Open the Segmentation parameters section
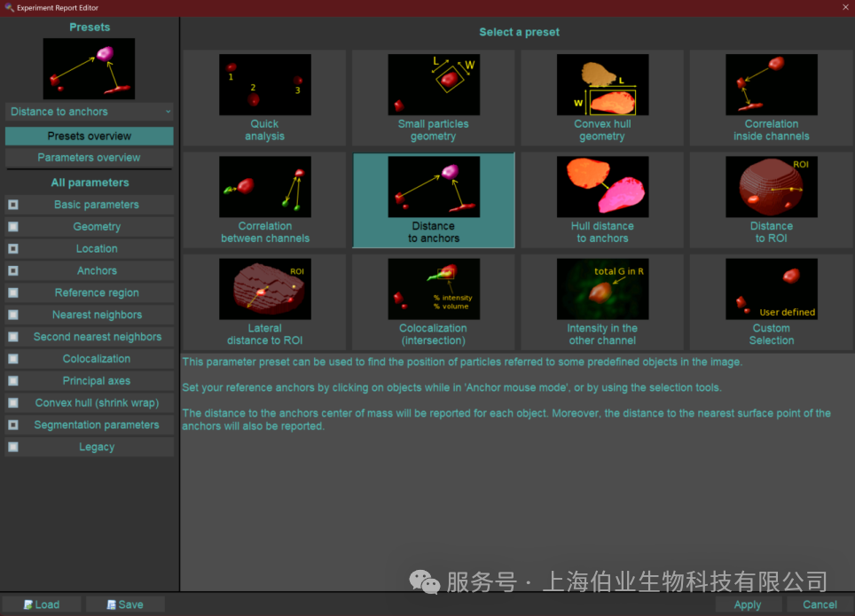The width and height of the screenshot is (855, 616). pos(97,425)
